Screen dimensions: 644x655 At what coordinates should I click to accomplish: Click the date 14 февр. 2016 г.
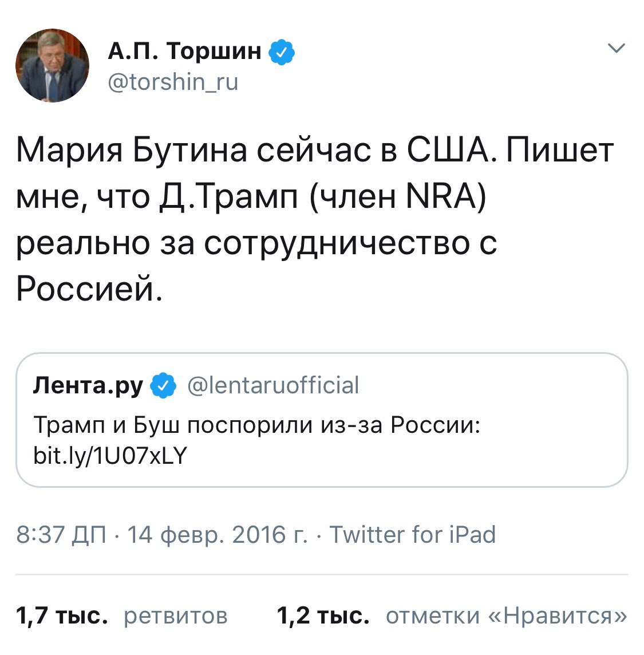click(216, 535)
